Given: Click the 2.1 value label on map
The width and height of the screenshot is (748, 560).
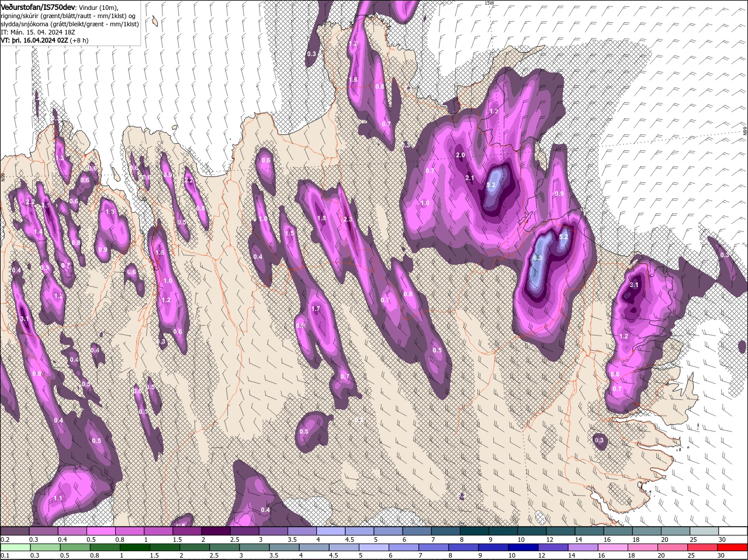Looking at the screenshot, I should 469,178.
